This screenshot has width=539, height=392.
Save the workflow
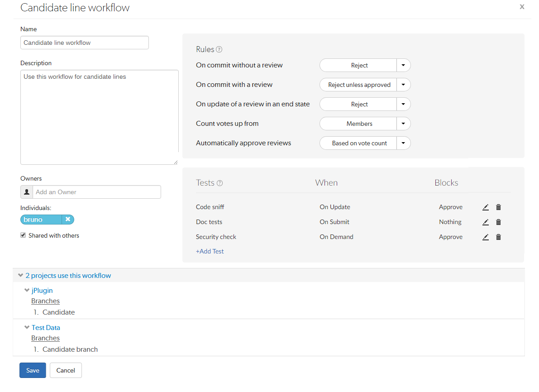33,370
